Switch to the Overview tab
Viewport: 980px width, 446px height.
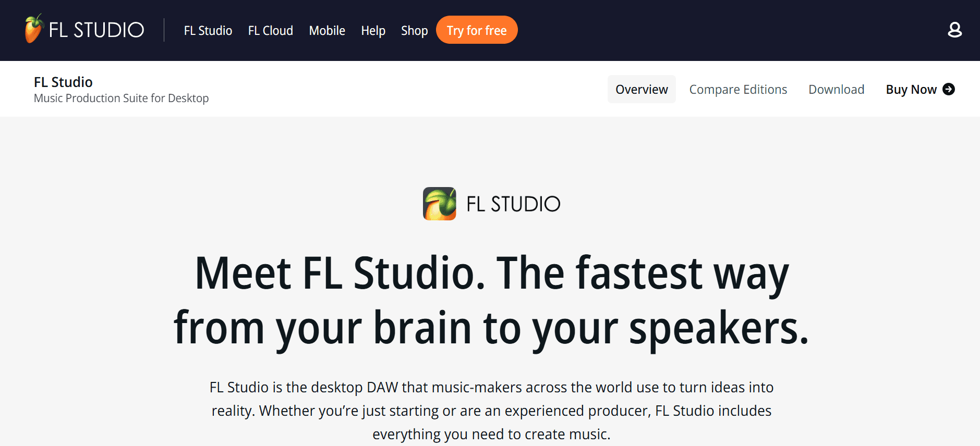click(642, 89)
